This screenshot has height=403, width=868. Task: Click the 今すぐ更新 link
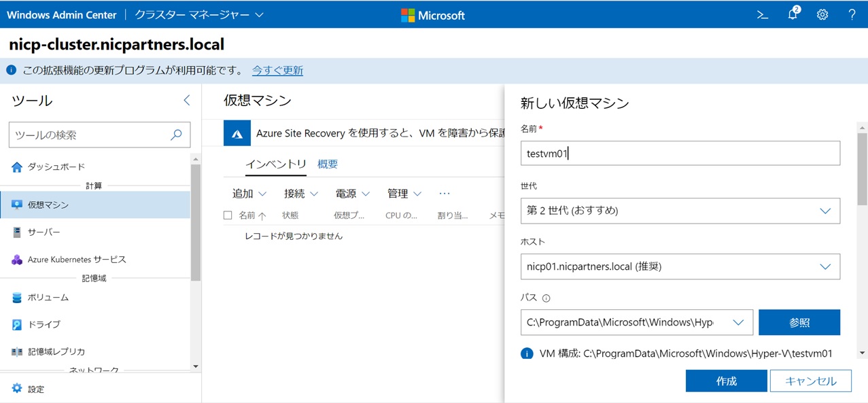[x=277, y=71]
